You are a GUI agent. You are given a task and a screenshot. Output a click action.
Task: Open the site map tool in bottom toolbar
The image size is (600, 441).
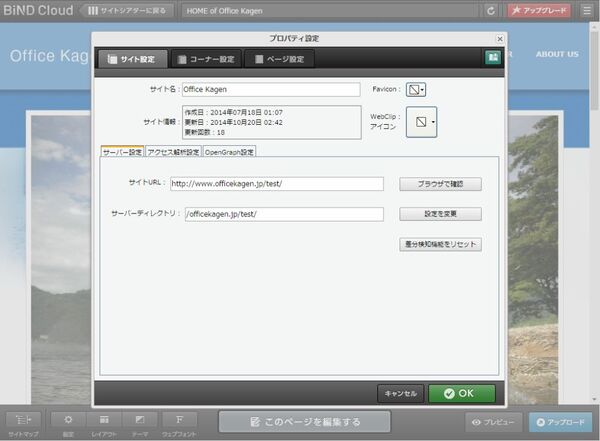click(x=23, y=425)
